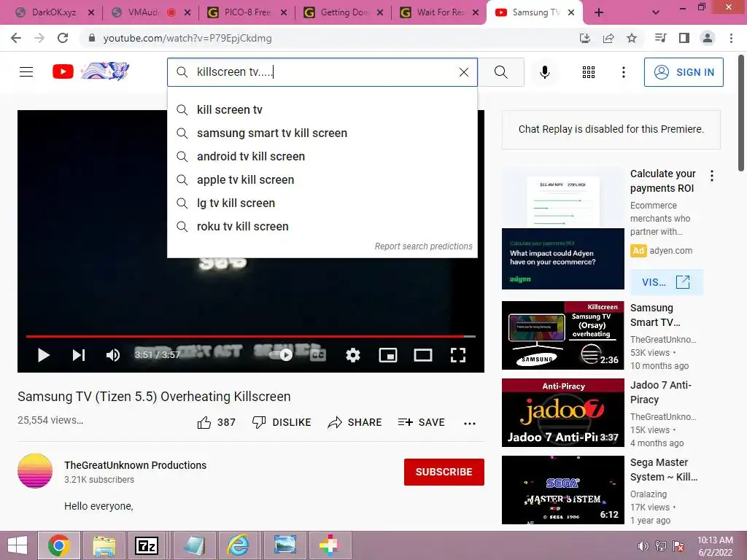Like the video with thumbs up
The width and height of the screenshot is (747, 560).
(216, 422)
